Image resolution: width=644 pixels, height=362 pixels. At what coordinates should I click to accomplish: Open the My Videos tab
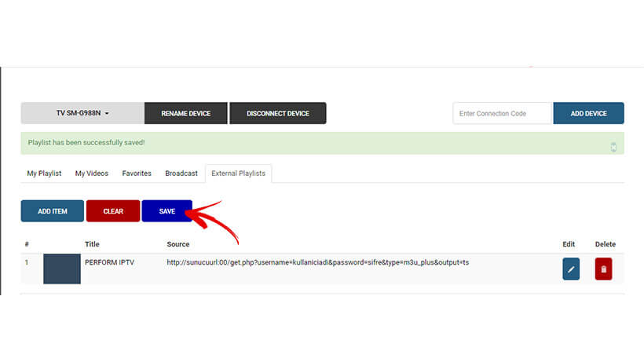[x=92, y=173]
